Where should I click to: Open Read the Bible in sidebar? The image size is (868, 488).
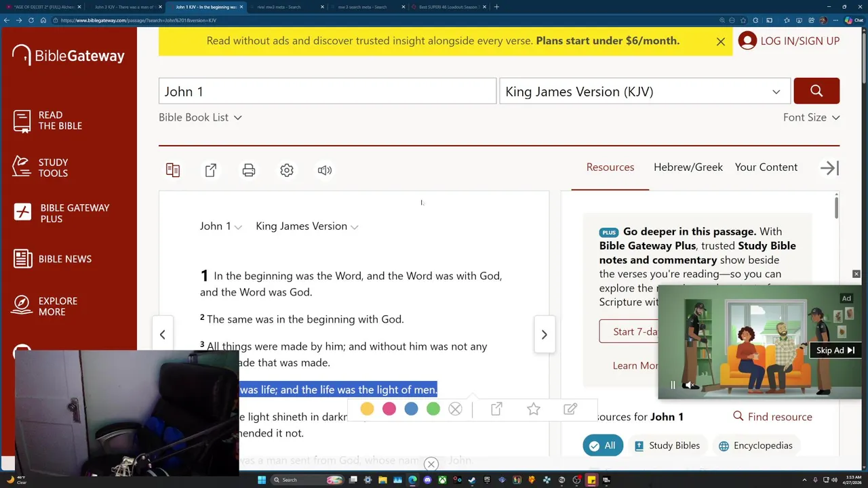pos(47,121)
